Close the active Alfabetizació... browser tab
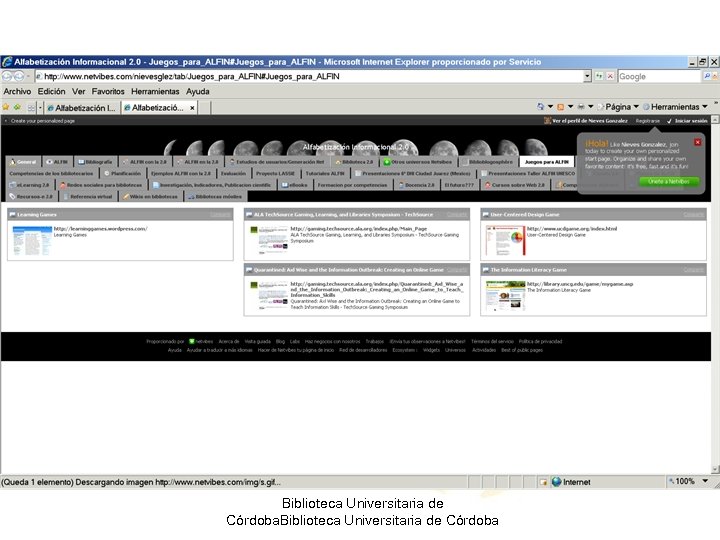720x540 pixels. 192,108
